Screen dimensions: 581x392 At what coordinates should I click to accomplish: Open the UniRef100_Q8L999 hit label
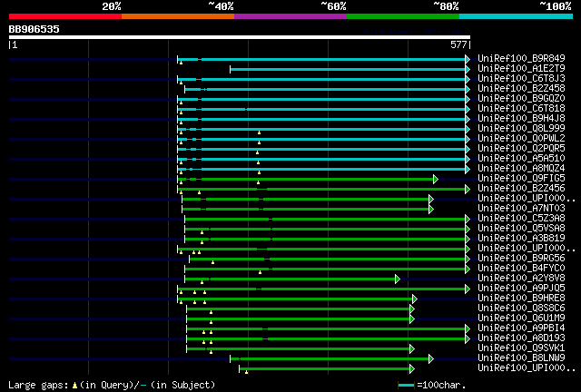point(521,129)
